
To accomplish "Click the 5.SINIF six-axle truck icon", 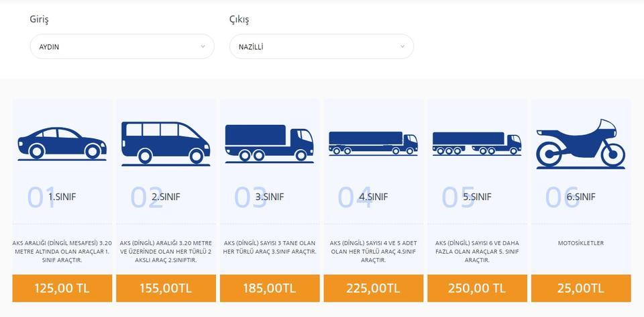I will pyautogui.click(x=477, y=144).
